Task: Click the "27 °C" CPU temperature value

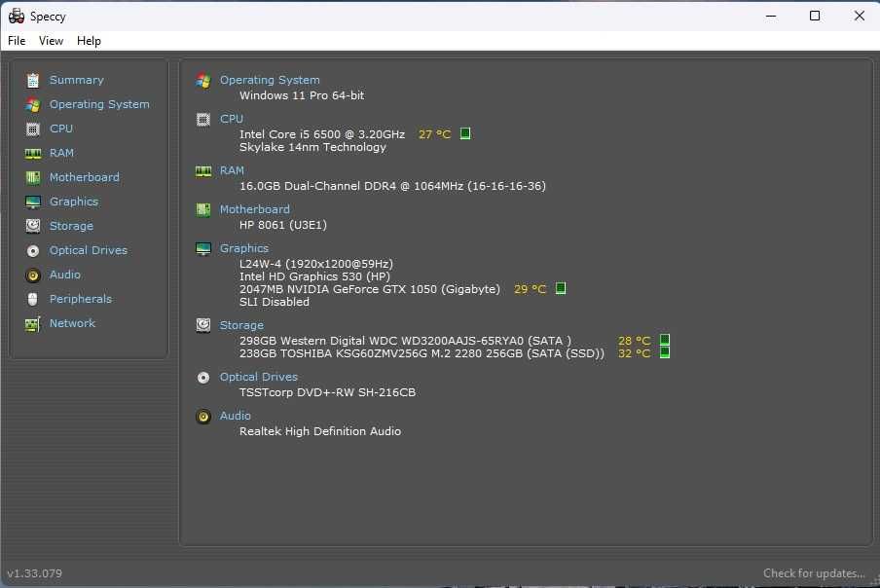Action: point(434,134)
